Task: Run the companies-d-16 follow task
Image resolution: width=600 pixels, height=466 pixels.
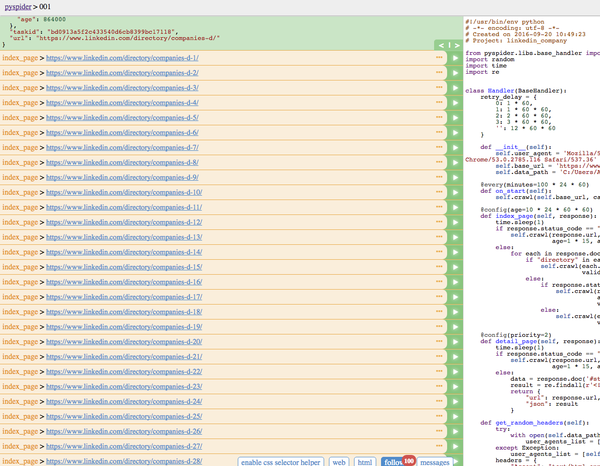Action: (455, 282)
